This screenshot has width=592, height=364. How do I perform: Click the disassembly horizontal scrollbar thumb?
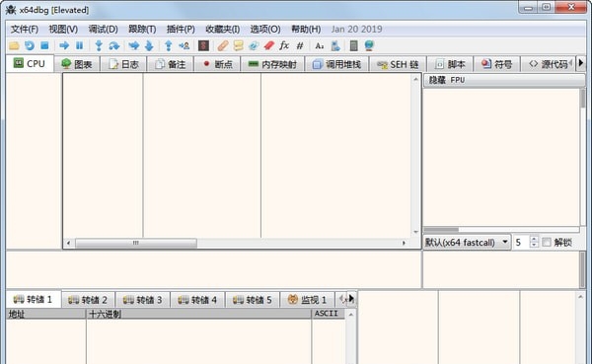pyautogui.click(x=136, y=243)
